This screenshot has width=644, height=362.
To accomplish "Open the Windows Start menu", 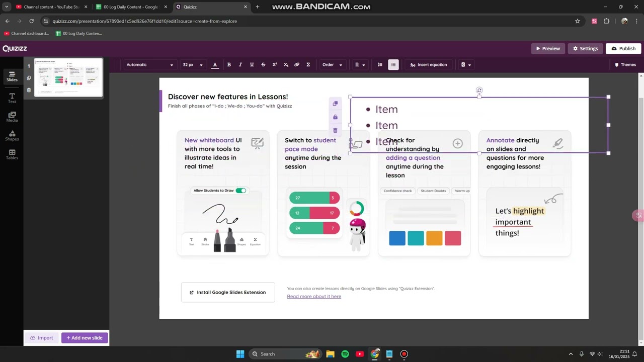I will pos(240,354).
